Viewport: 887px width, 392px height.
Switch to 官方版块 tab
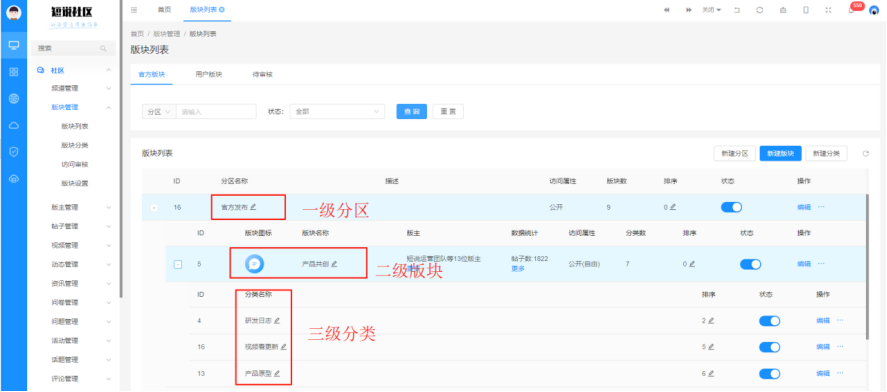152,75
